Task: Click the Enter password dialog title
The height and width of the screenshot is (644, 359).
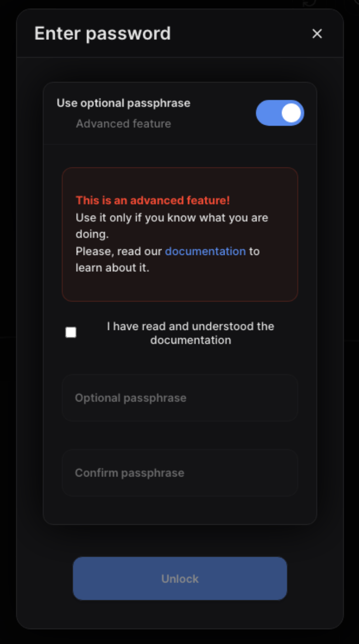Action: pos(102,33)
